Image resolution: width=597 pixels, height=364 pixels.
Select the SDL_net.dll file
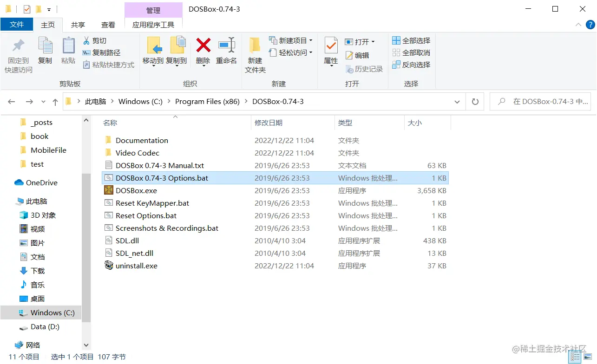[x=275, y=253]
